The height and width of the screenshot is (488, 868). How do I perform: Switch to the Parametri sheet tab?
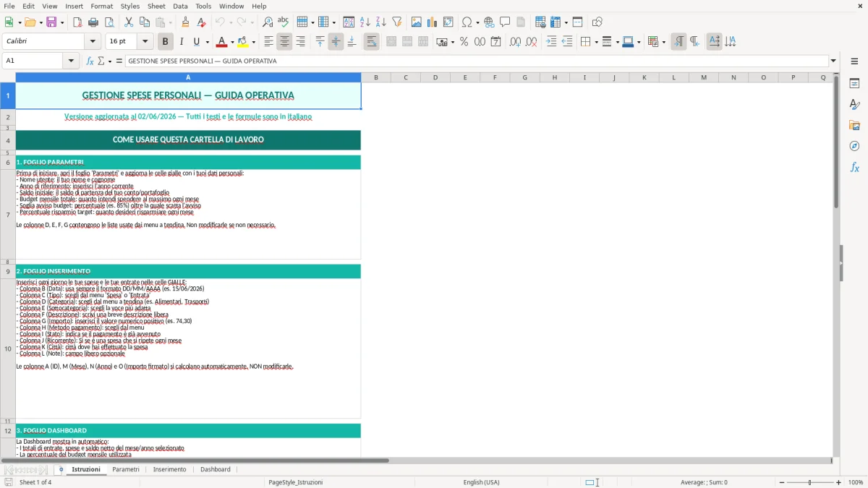point(126,469)
